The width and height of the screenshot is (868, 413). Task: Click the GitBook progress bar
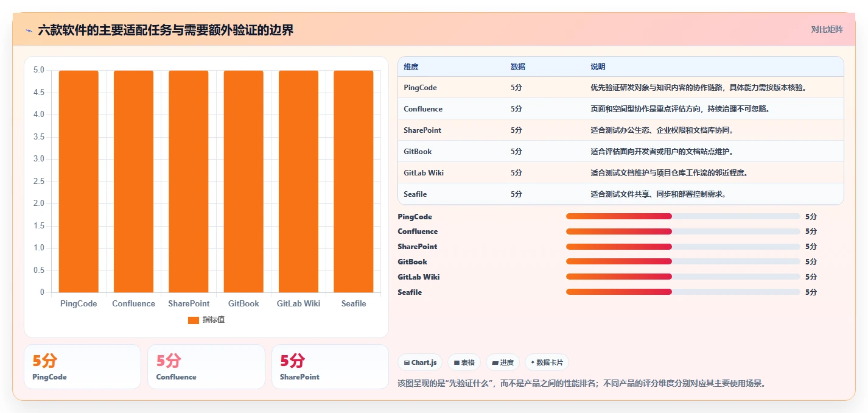coord(683,262)
